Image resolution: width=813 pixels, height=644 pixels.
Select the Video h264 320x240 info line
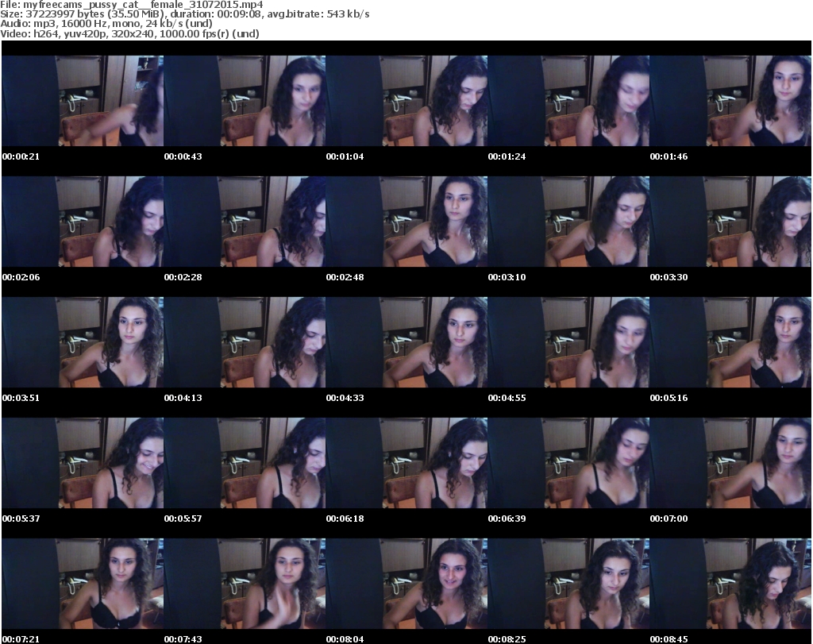tap(129, 33)
